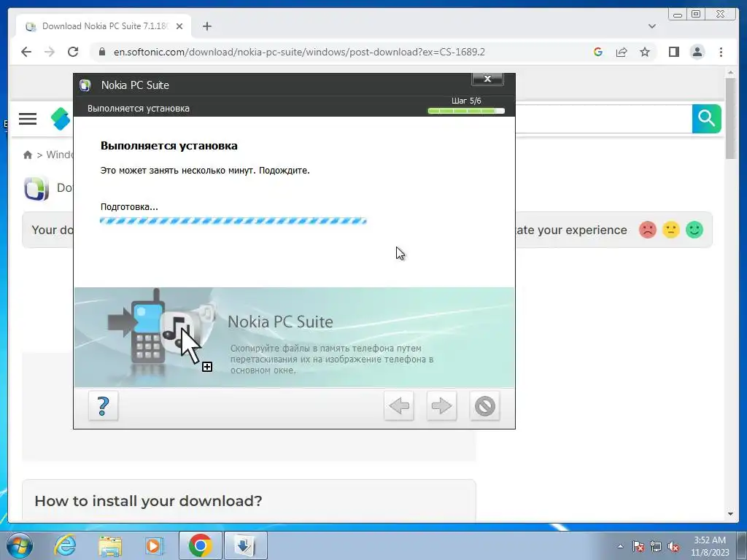Bookmark this page with the star
The width and height of the screenshot is (747, 560).
coord(645,52)
